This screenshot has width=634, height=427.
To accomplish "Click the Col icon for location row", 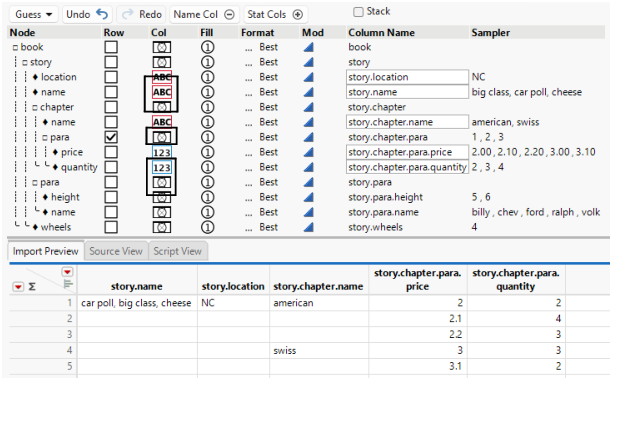I will click(x=162, y=77).
